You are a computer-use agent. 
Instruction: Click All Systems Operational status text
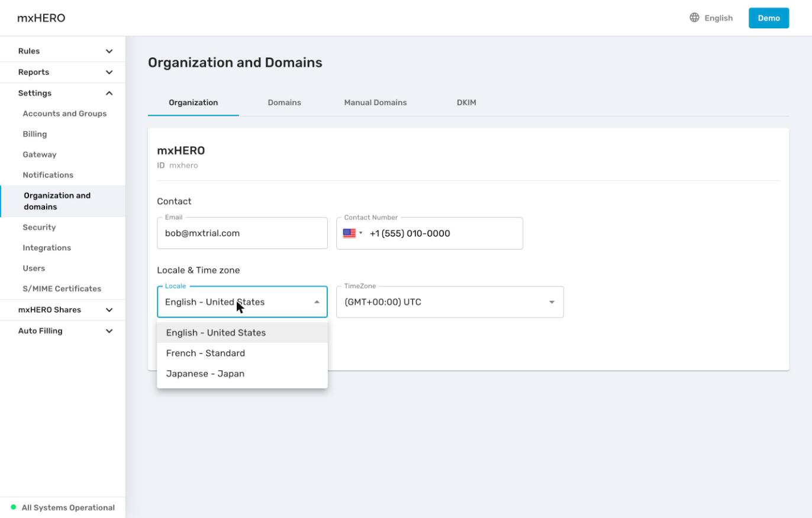click(x=68, y=508)
